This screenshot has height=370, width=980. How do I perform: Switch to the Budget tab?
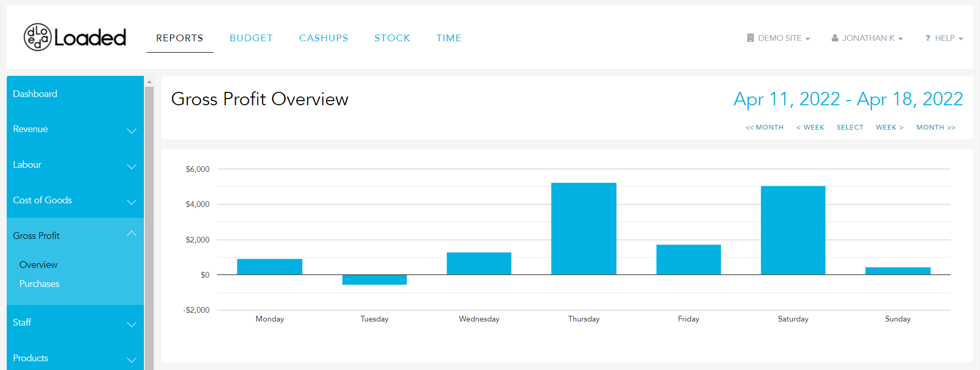point(251,38)
